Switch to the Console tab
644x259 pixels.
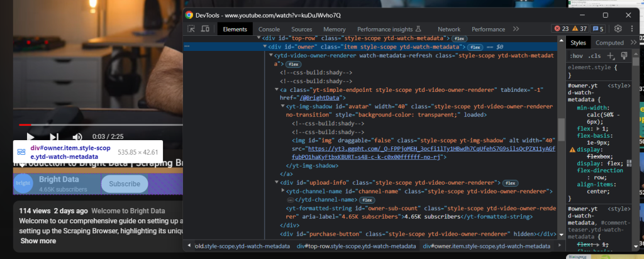pos(269,29)
